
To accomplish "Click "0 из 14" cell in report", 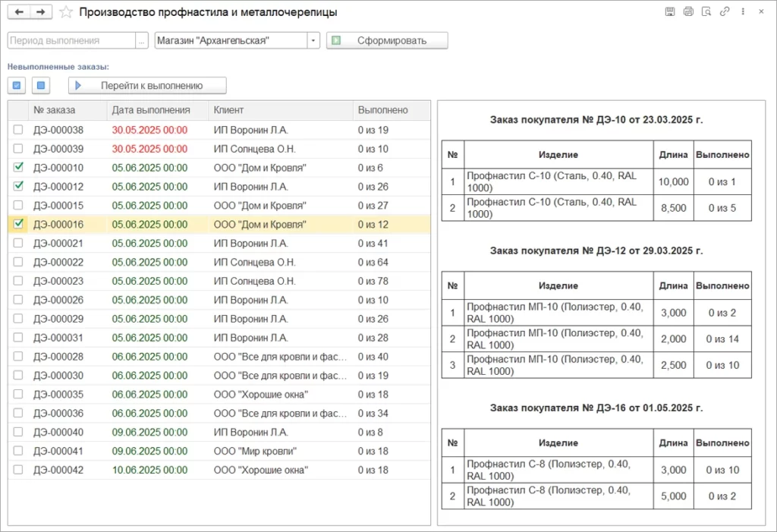I will (x=722, y=339).
